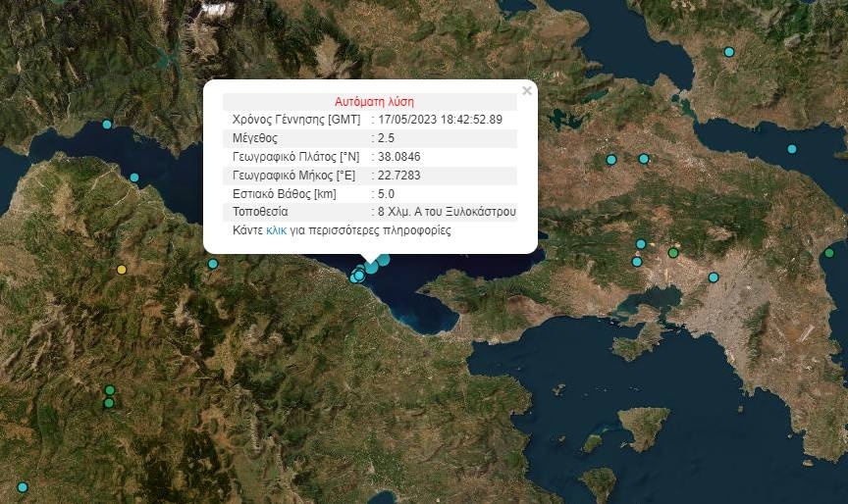Click the upper marker of the green pair
848x504 pixels.
109,390
